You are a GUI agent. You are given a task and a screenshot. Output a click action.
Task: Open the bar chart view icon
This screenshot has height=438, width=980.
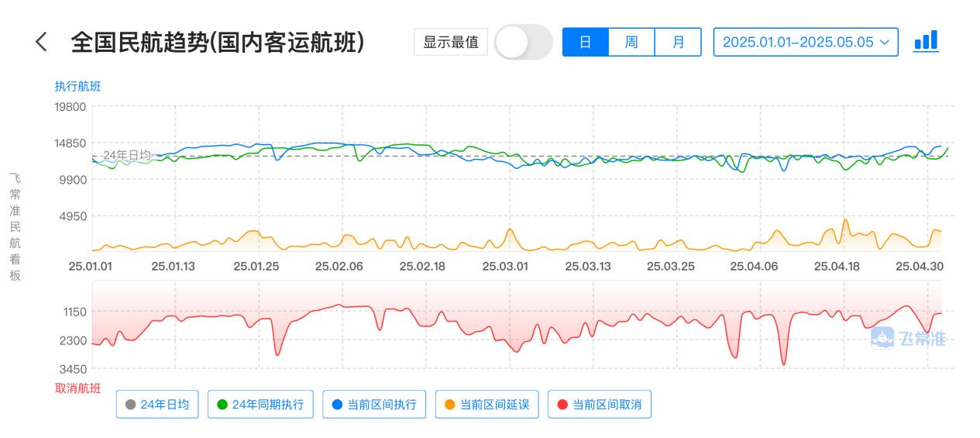(926, 41)
